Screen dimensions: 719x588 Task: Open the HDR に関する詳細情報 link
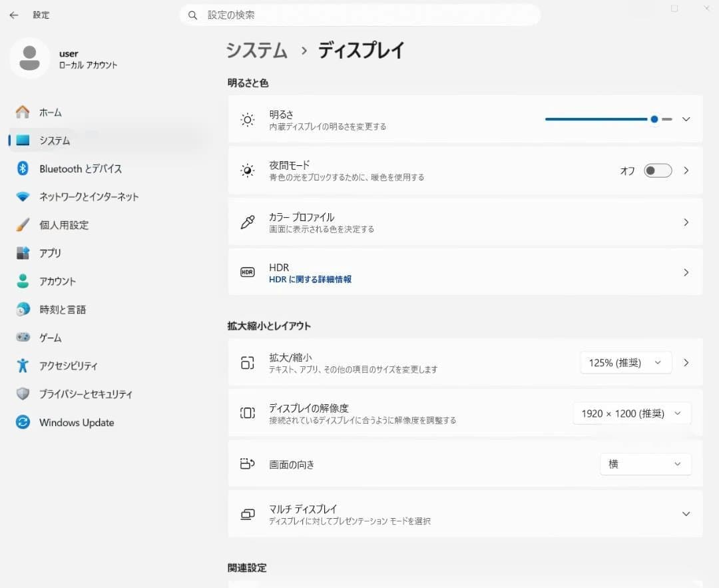(310, 279)
